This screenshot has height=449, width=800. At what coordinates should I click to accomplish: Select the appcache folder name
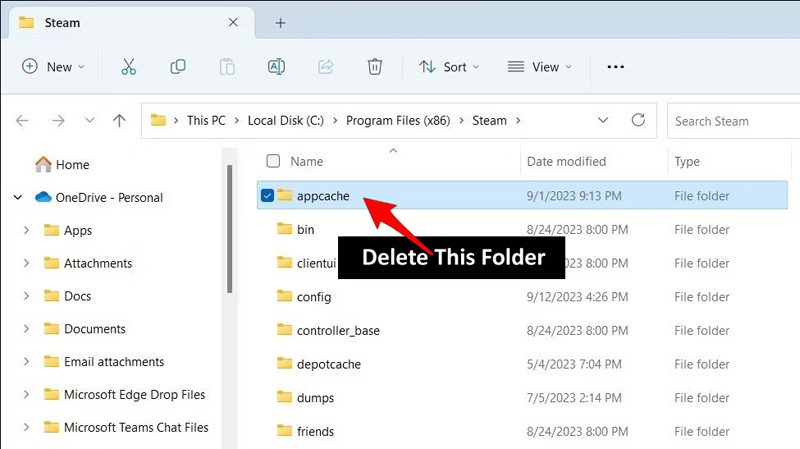[x=323, y=196]
